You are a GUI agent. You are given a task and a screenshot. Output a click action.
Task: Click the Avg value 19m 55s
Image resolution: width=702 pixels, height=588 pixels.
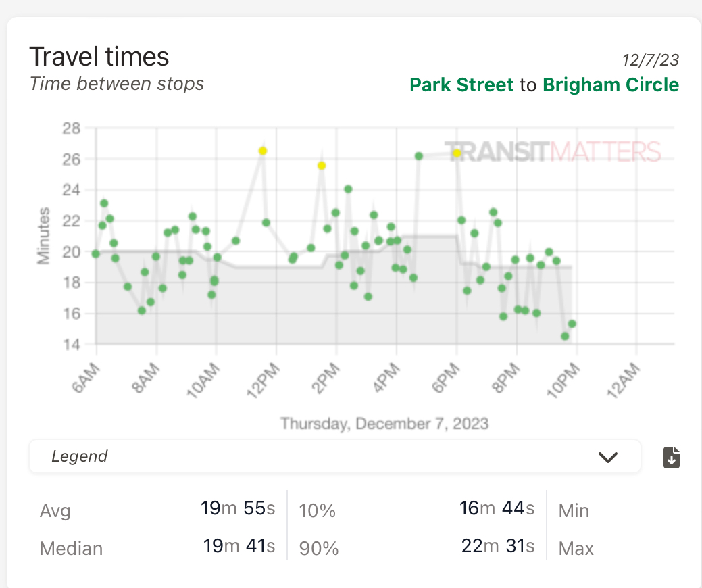[x=237, y=508]
